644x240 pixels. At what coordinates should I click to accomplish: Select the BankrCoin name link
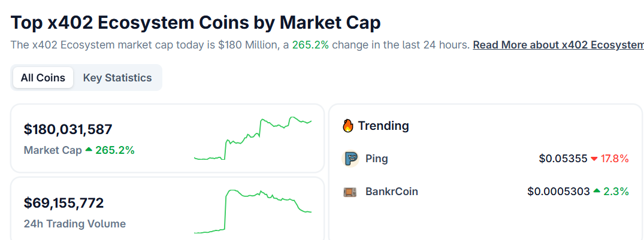[x=392, y=192]
